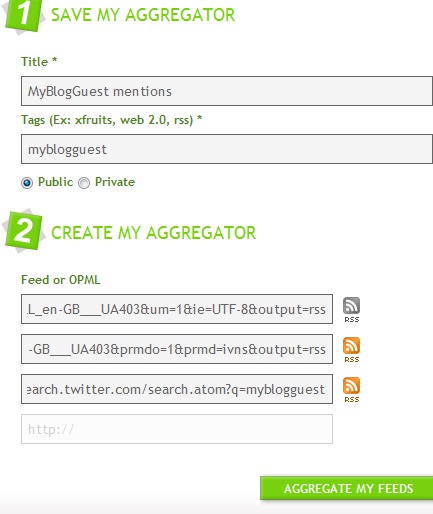Click the feed field containing prmd=ivns&output=rss
Image resolution: width=433 pixels, height=514 pixels.
[177, 349]
